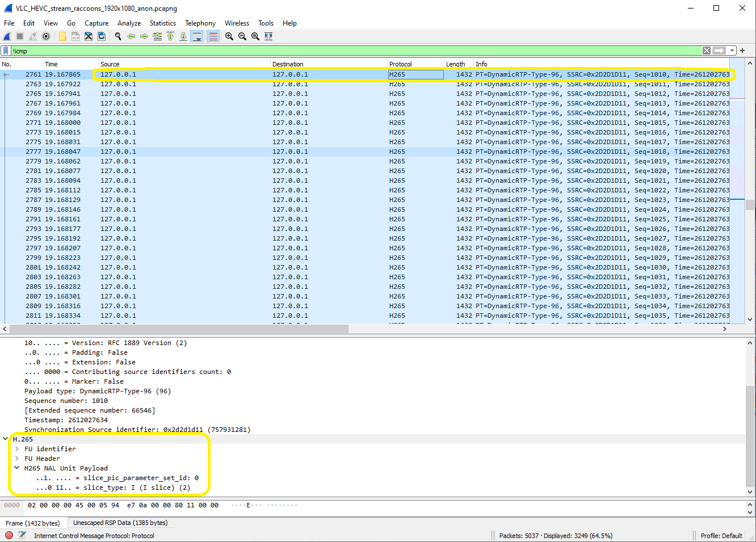Screen dimensions: 756x542
Task: Open the Wireless menu
Action: 237,23
